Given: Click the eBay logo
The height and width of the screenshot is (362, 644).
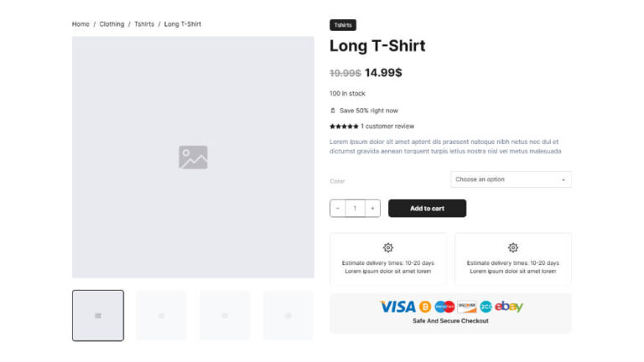Looking at the screenshot, I should 509,307.
